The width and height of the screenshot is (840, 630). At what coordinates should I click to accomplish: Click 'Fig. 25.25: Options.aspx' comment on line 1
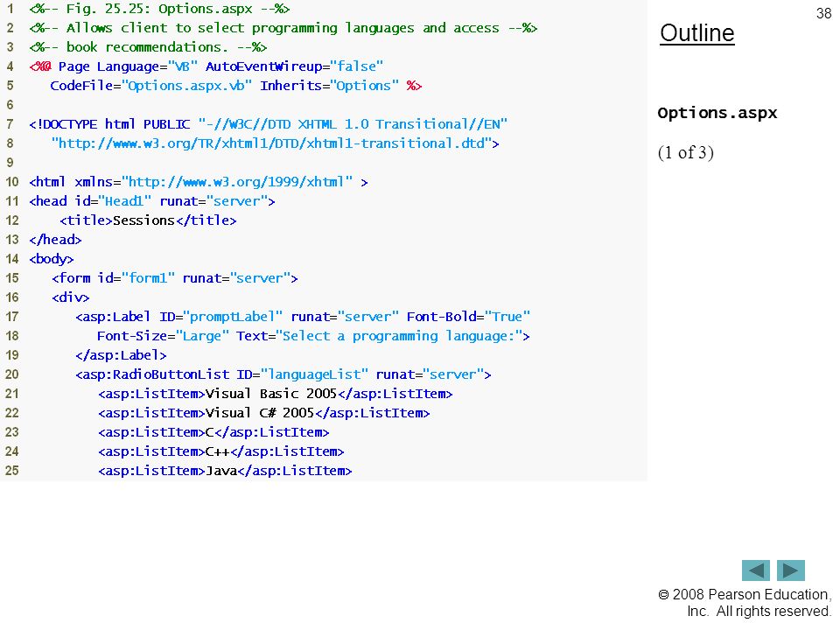(x=159, y=9)
